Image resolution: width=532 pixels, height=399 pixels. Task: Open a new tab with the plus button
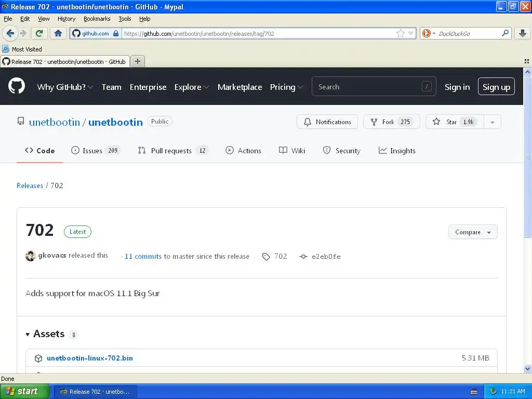coord(137,61)
